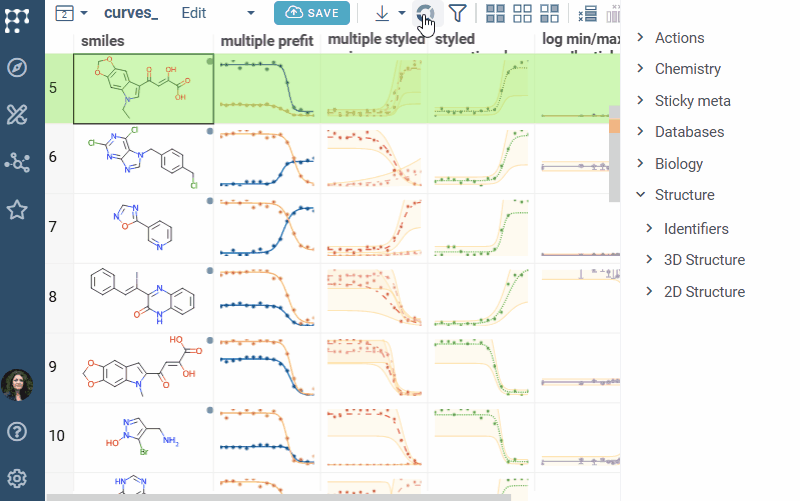Viewport: 800px width, 501px height.
Task: Open the Browse compass icon in sidebar
Action: point(17,67)
